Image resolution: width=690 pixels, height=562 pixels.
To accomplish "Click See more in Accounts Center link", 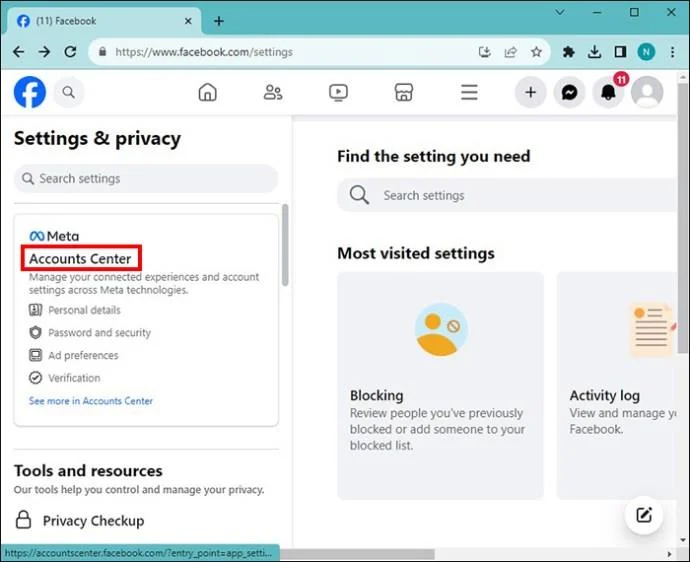I will pos(91,401).
